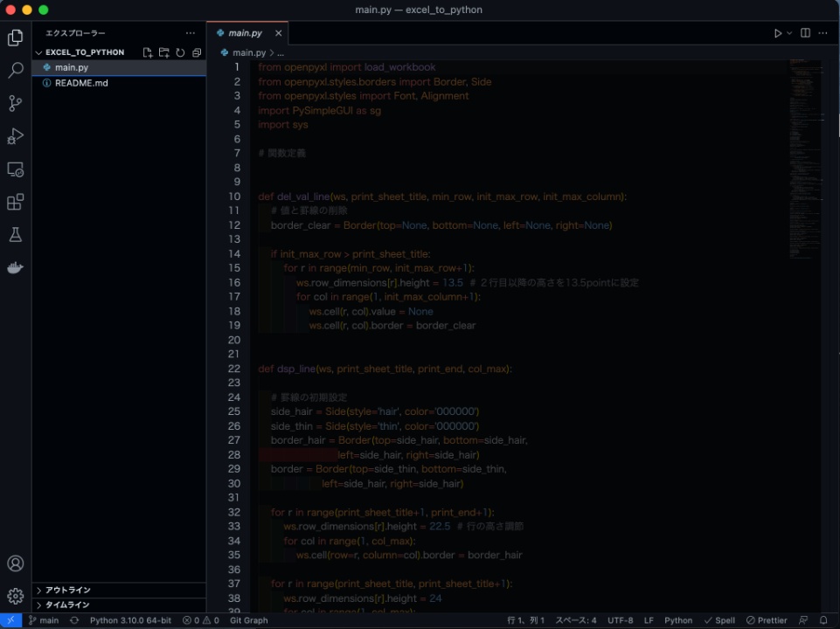Click the Refresh Explorer icon
Viewport: 840px width, 629px height.
(180, 52)
